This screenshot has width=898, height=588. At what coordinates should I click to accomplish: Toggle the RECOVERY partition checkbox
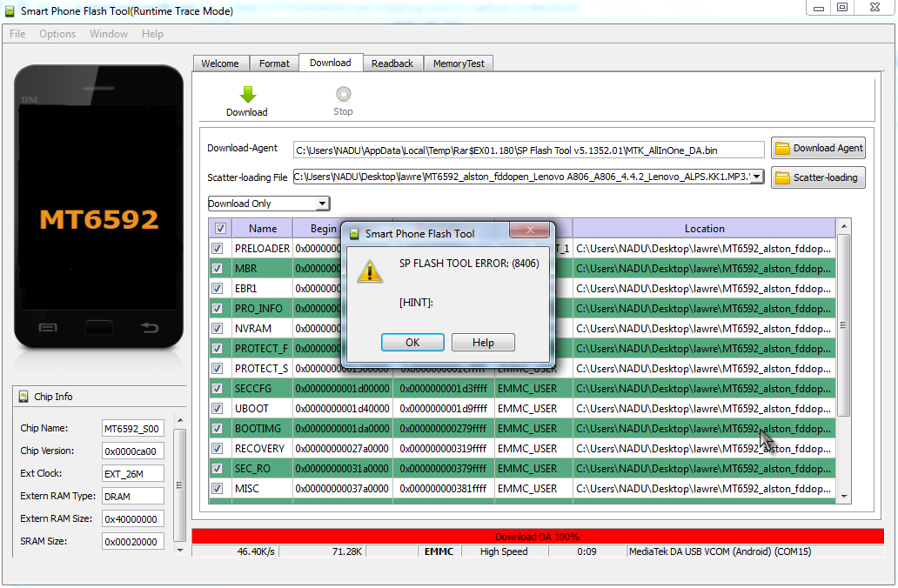[x=218, y=449]
